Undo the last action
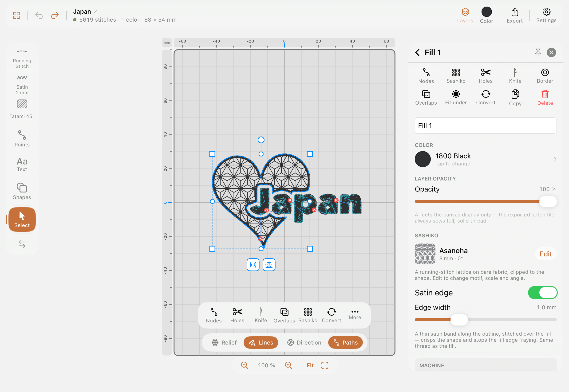The height and width of the screenshot is (392, 569). tap(39, 16)
